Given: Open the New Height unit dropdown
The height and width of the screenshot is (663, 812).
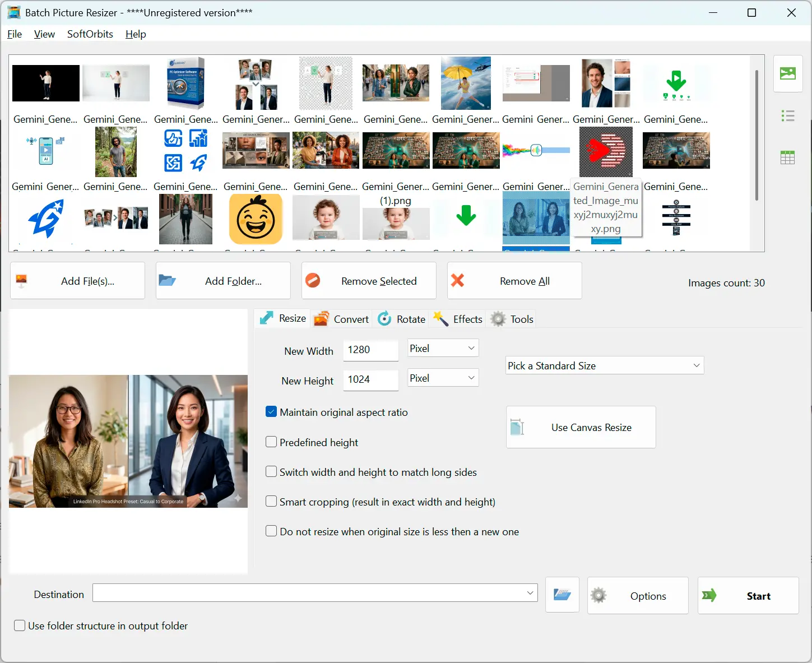Looking at the screenshot, I should point(443,378).
